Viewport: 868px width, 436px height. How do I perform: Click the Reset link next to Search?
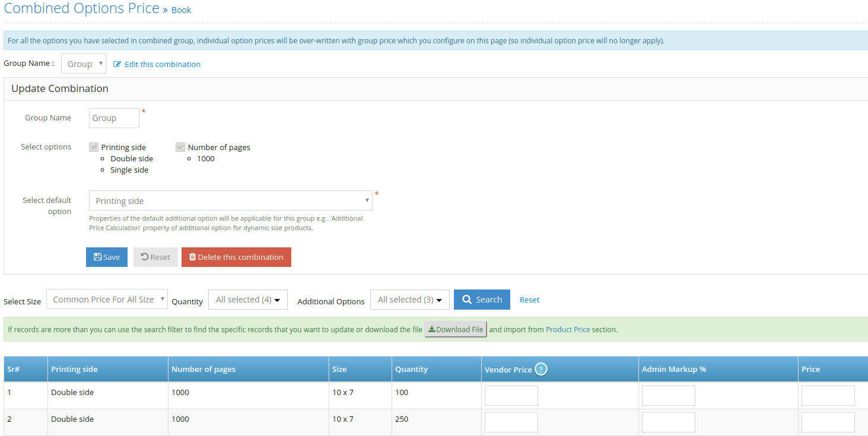point(529,300)
